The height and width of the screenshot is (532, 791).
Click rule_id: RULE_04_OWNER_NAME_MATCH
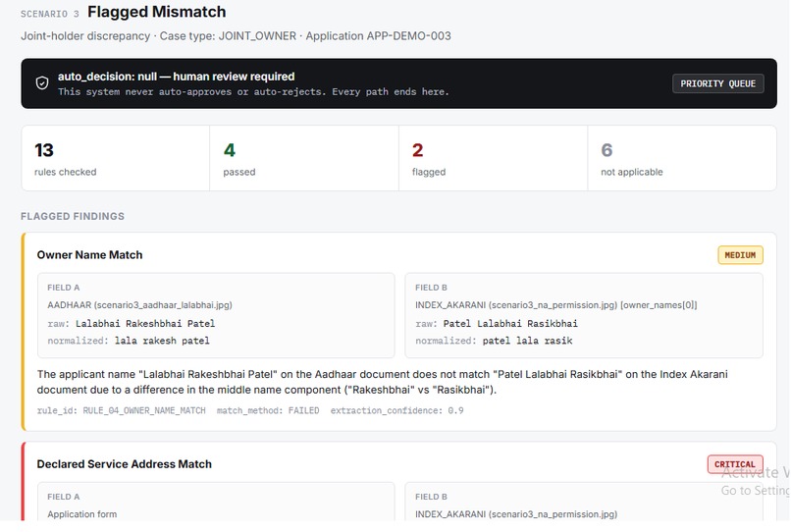[121, 411]
